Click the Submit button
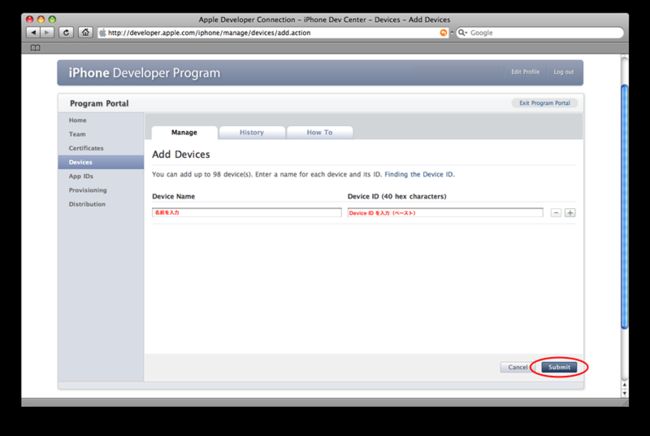Viewport: 650px width, 436px height. pos(559,367)
